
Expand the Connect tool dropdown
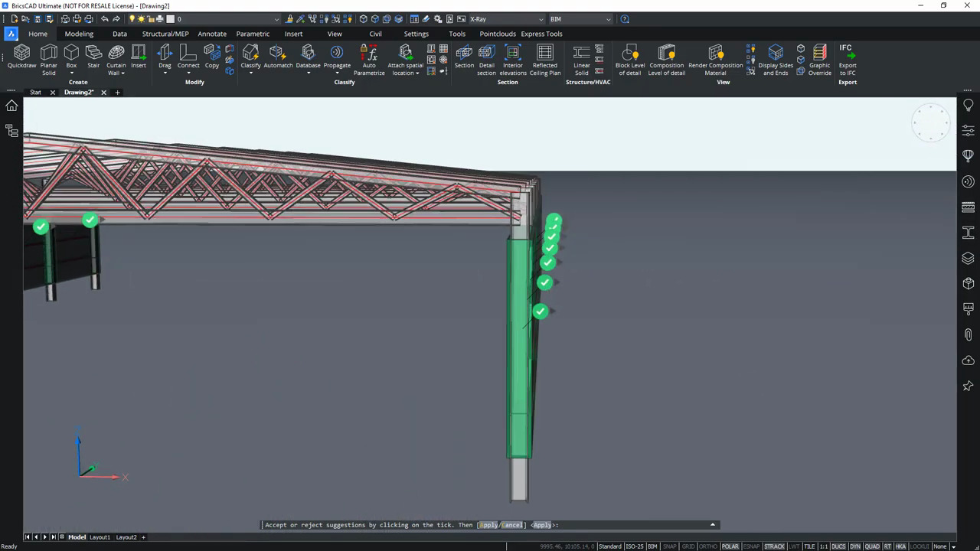coord(188,73)
